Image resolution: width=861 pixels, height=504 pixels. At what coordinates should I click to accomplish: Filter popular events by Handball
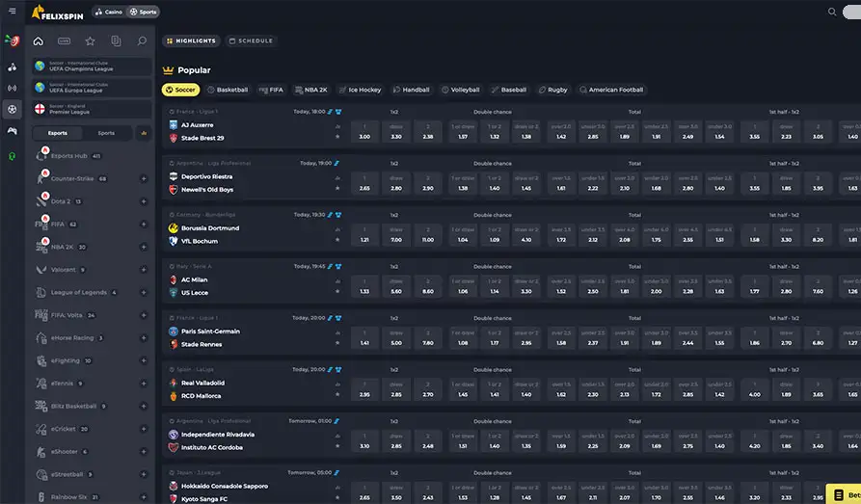click(x=411, y=90)
